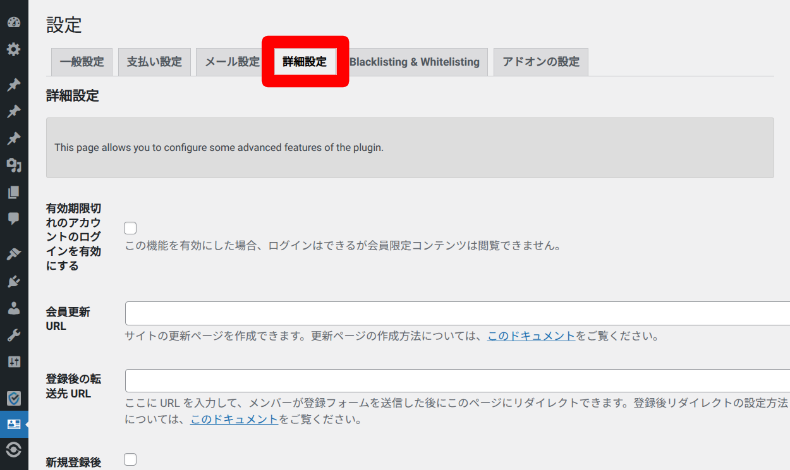Go to the メール設定 tab
Image resolution: width=790 pixels, height=470 pixels.
click(232, 62)
